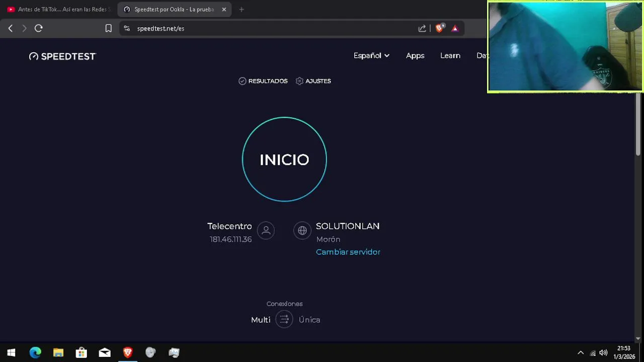Click the Telecentro user profile icon

pyautogui.click(x=266, y=230)
